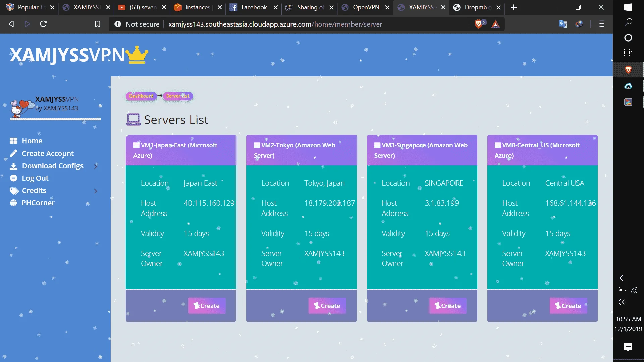The height and width of the screenshot is (362, 644).
Task: Click host address 168.61.144.136
Action: tap(570, 203)
